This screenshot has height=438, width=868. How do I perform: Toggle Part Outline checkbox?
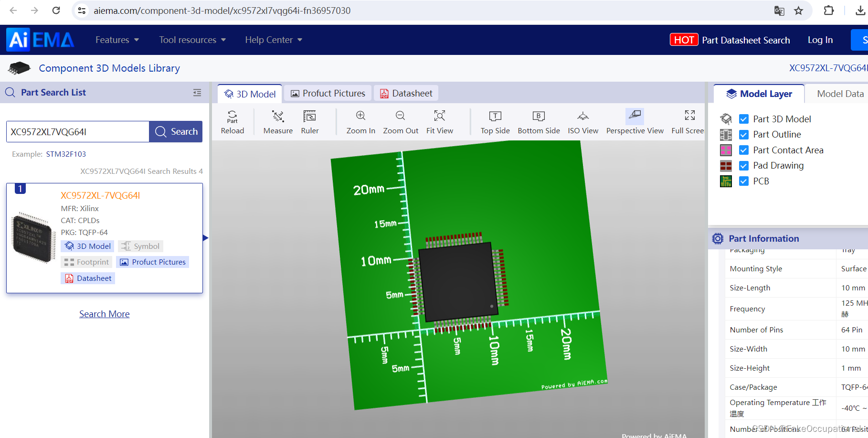743,135
